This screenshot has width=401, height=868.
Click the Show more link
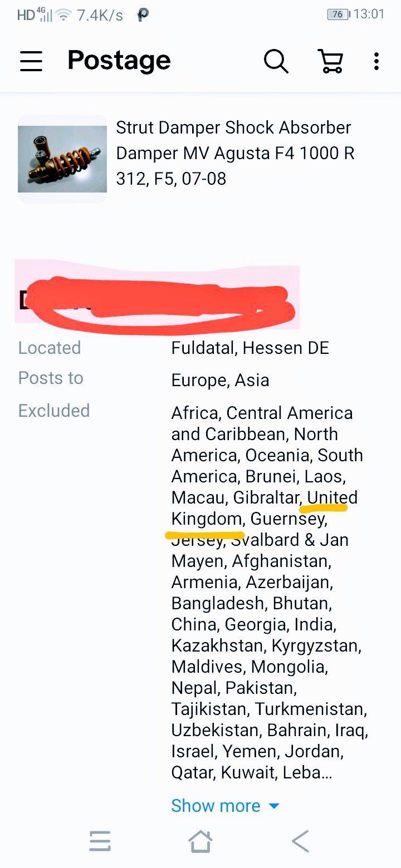(x=216, y=806)
